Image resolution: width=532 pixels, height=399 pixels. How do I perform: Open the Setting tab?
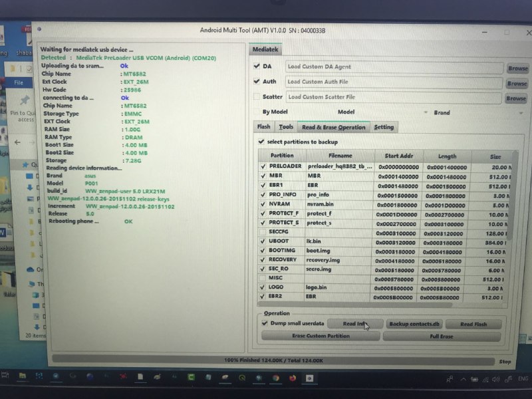point(384,127)
